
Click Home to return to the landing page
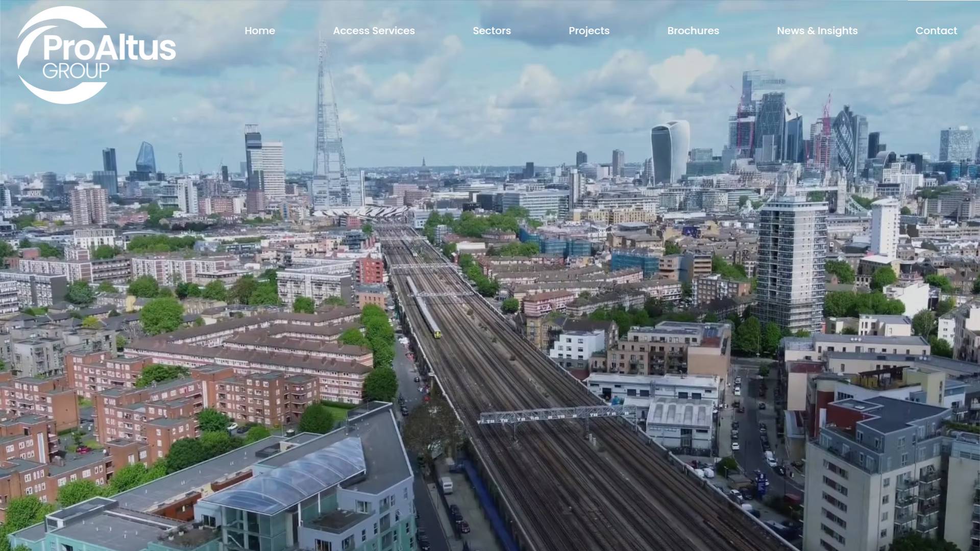coord(260,31)
